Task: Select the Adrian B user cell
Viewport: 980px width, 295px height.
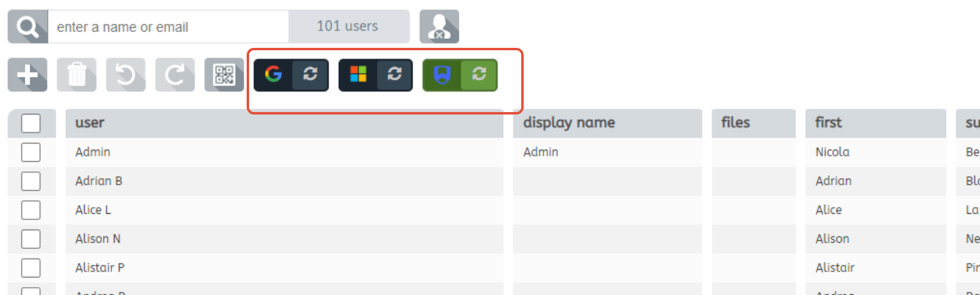Action: click(x=284, y=181)
